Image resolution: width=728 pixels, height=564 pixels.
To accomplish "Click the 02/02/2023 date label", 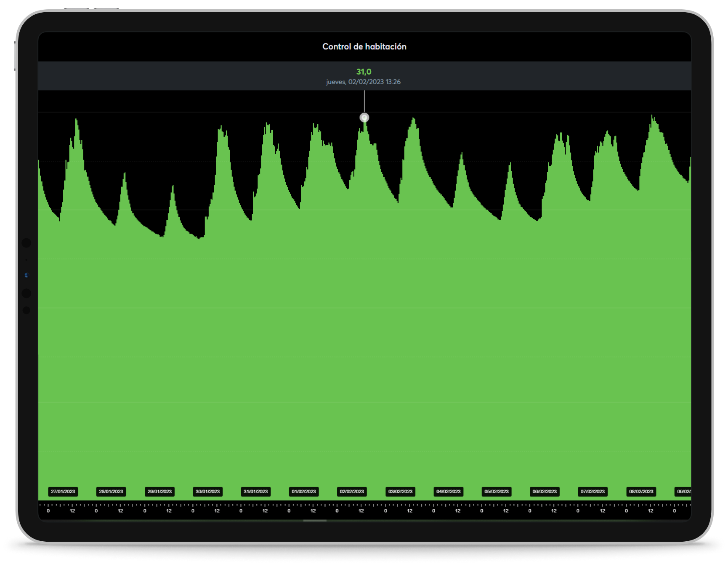I will point(352,492).
